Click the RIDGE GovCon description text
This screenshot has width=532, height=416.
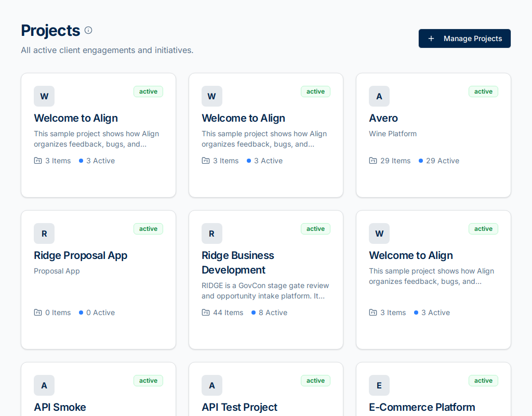point(265,291)
